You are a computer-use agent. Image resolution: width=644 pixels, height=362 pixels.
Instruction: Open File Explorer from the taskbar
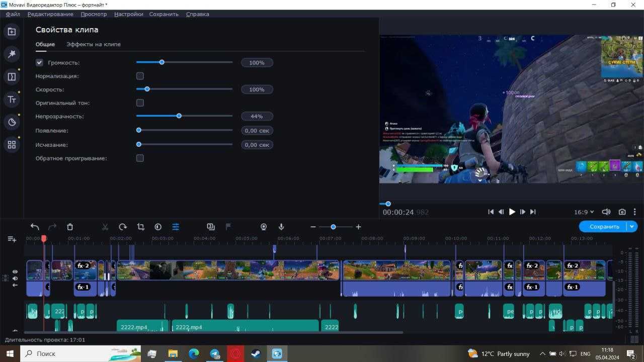tap(173, 353)
